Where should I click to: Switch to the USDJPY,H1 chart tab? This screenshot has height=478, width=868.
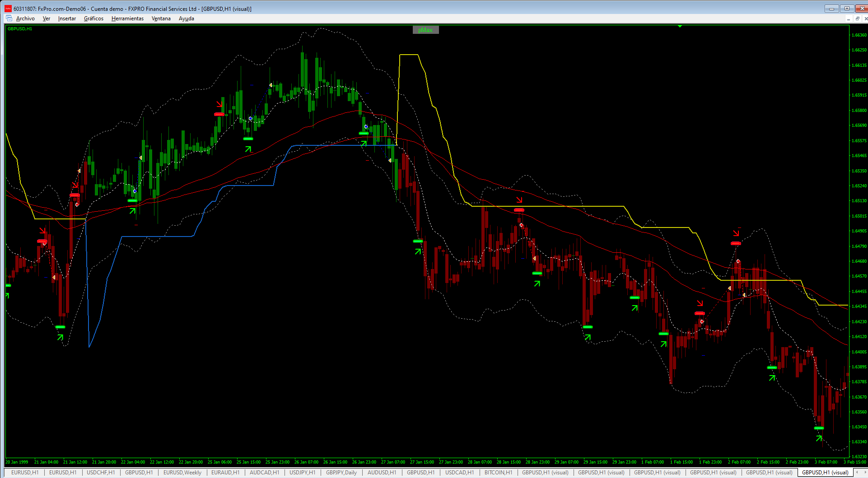pyautogui.click(x=303, y=473)
